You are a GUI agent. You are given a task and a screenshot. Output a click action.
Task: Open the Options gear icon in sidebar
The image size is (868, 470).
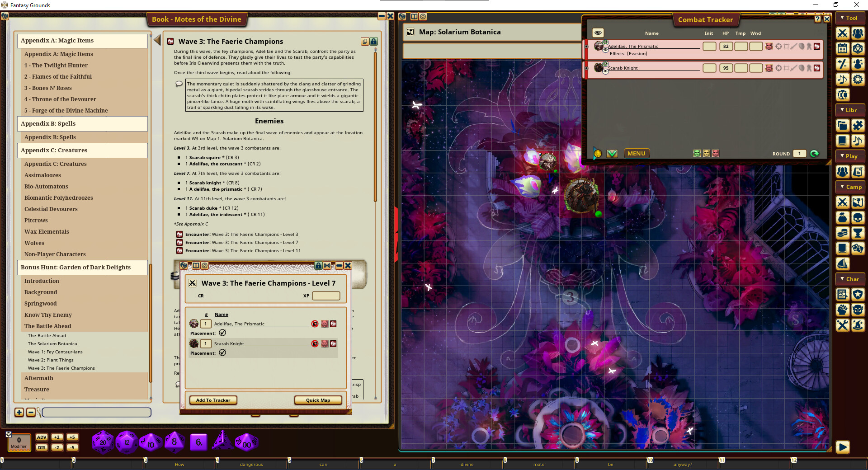[858, 80]
